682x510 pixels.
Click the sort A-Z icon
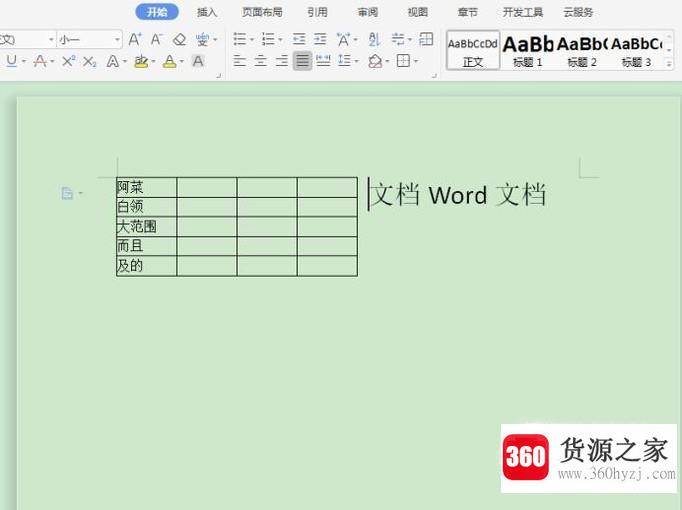click(374, 39)
